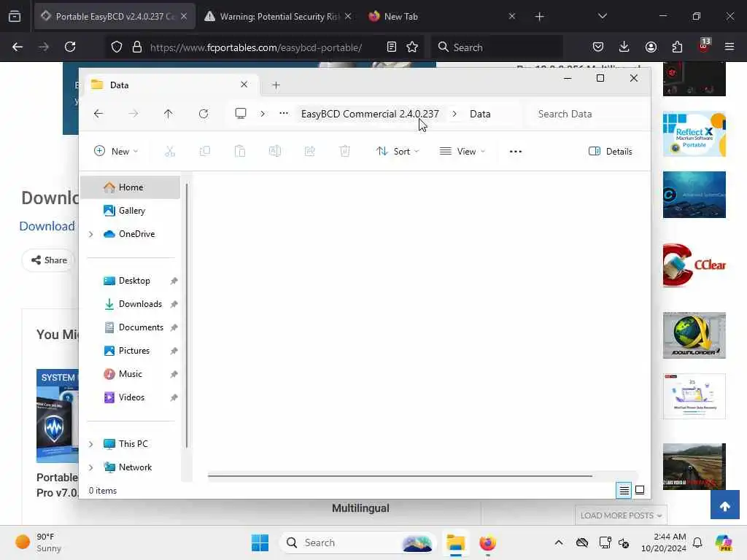Close the Data tab in Explorer
Image resolution: width=747 pixels, height=560 pixels.
244,85
